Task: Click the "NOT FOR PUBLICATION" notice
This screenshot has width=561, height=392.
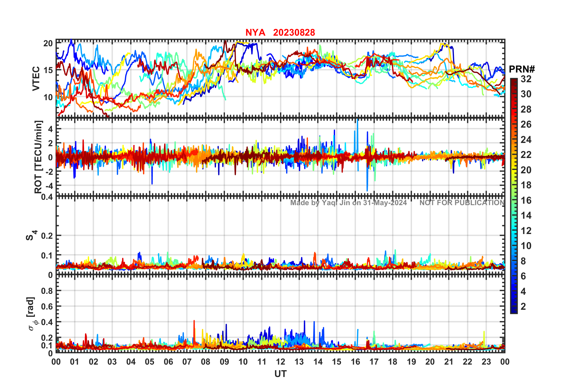Action: [462, 203]
